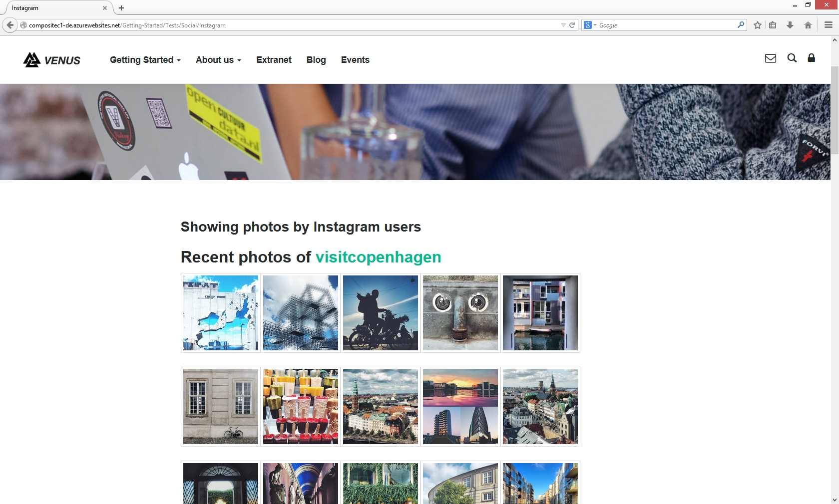Click the Venus logo
The height and width of the screenshot is (504, 839).
[x=52, y=60]
